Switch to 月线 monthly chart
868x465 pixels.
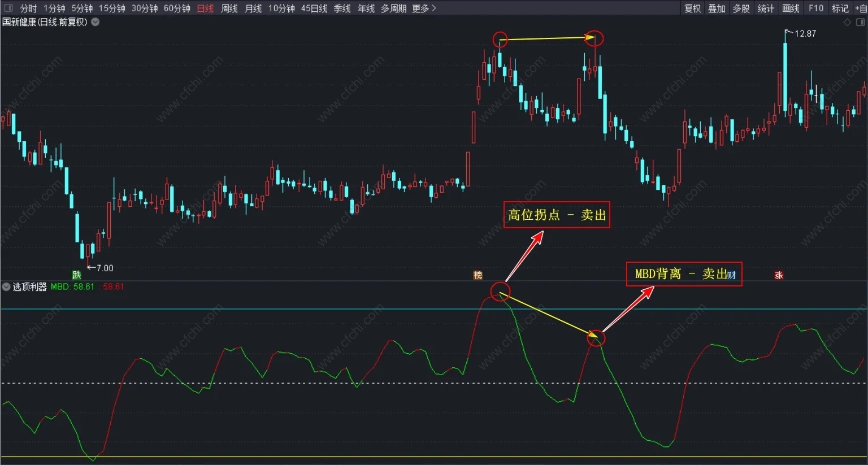(253, 8)
